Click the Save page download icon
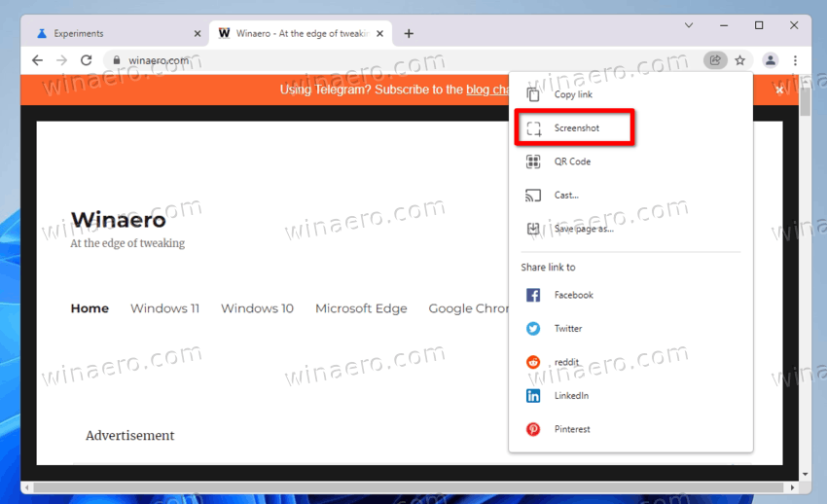Viewport: 827px width, 504px height. pos(533,229)
